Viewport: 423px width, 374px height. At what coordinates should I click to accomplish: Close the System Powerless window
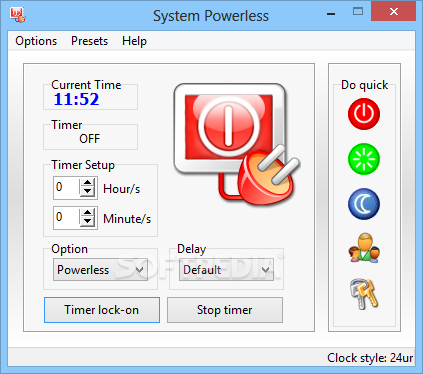click(x=394, y=12)
